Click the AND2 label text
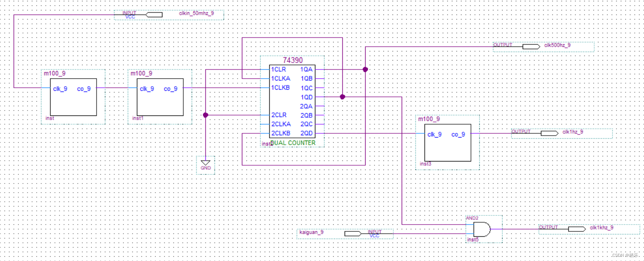This screenshot has width=644, height=261. point(472,218)
